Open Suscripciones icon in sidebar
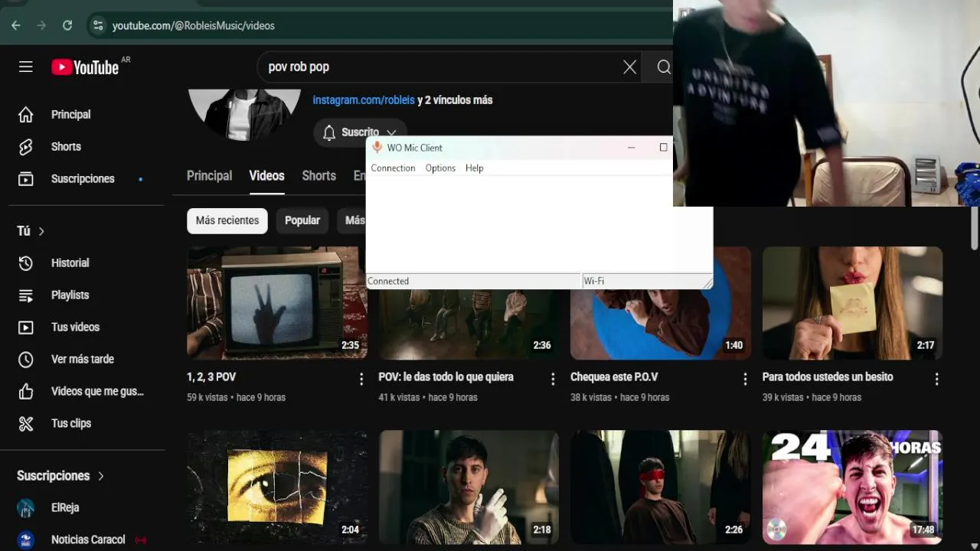Viewport: 980px width, 551px height. 26,179
